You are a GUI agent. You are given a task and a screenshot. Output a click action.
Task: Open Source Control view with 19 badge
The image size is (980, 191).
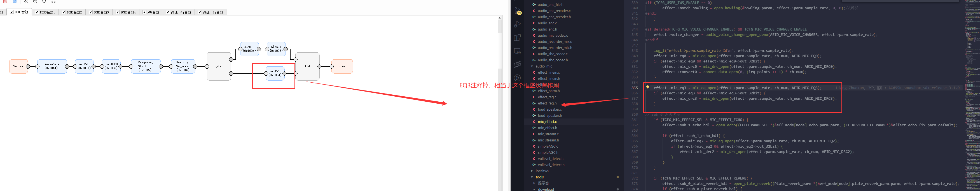(517, 11)
